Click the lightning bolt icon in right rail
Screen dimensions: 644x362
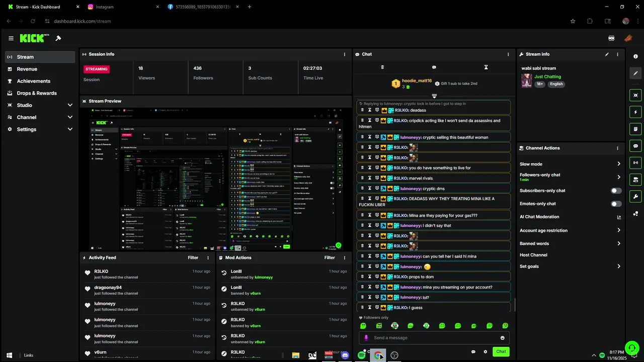pyautogui.click(x=635, y=112)
